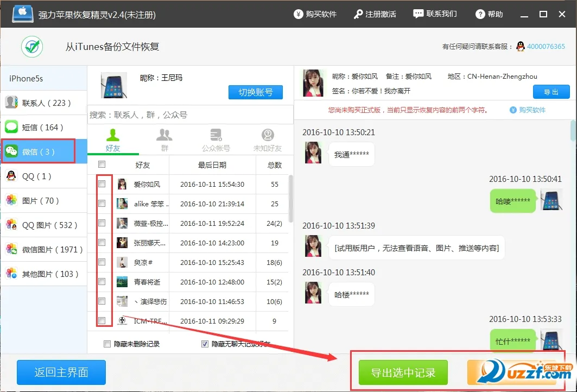Click message bubble 我通******
The height and width of the screenshot is (392, 577).
351,154
